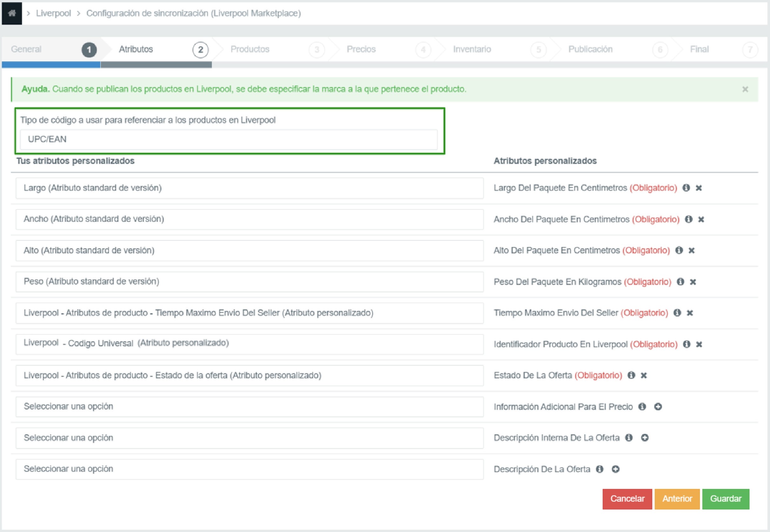Image resolution: width=770 pixels, height=532 pixels.
Task: Remove the Alto Del Paquete attribute mapping
Action: [x=691, y=250]
